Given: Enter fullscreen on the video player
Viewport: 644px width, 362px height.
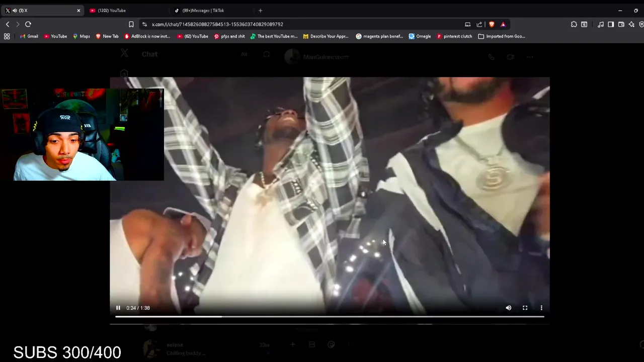Looking at the screenshot, I should (525, 308).
